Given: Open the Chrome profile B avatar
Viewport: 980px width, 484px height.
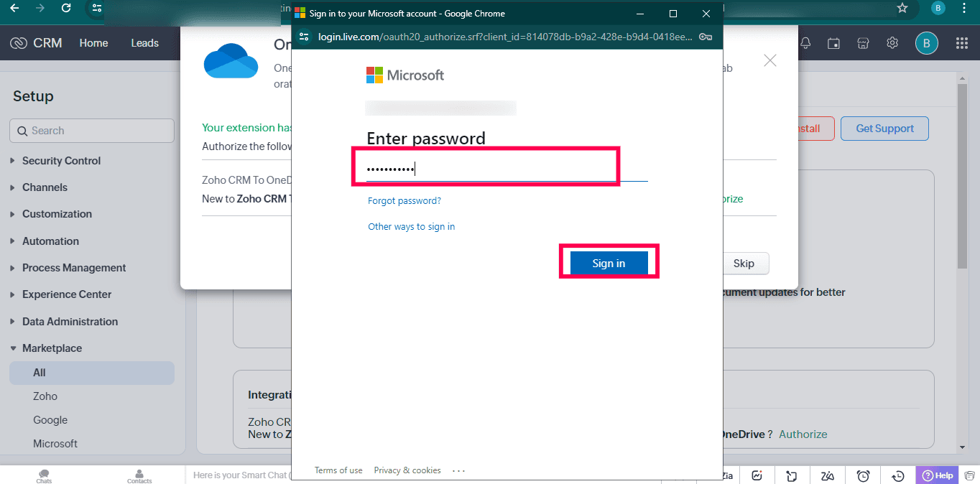Looking at the screenshot, I should (938, 9).
